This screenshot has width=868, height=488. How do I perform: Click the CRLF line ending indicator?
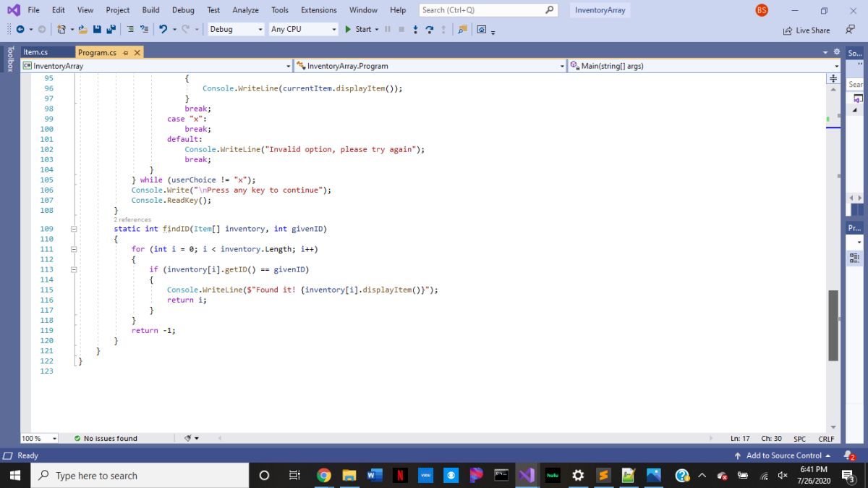click(x=826, y=439)
